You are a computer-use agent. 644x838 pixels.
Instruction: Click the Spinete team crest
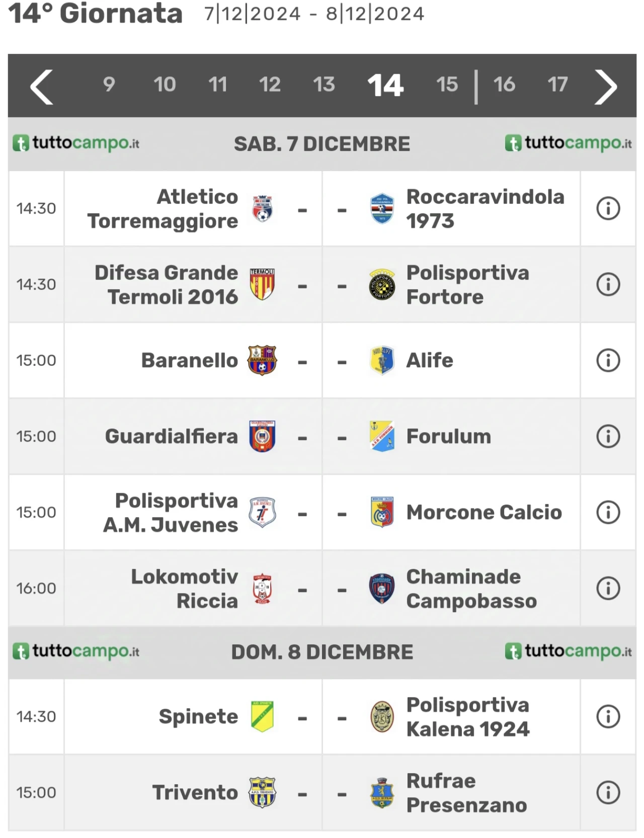(x=262, y=716)
